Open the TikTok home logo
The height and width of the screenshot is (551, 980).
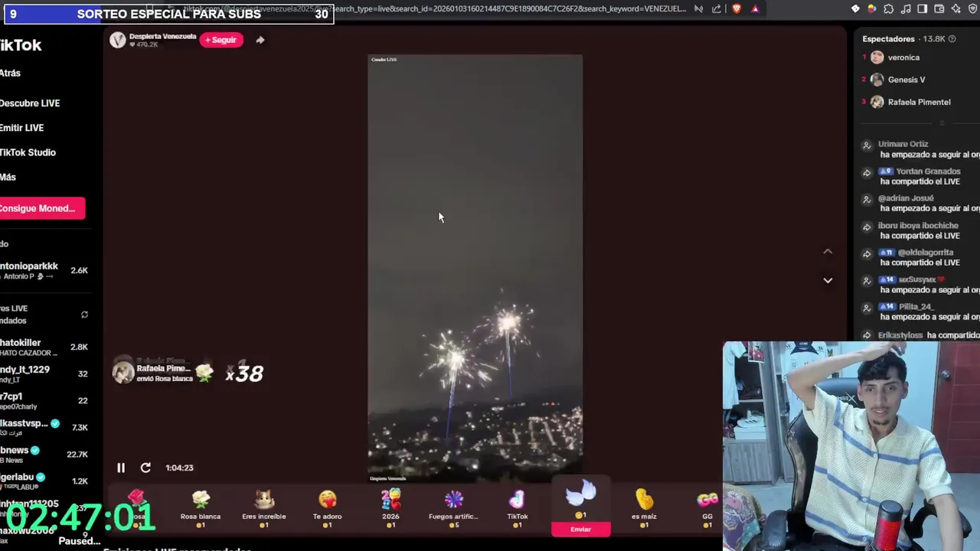pos(21,45)
